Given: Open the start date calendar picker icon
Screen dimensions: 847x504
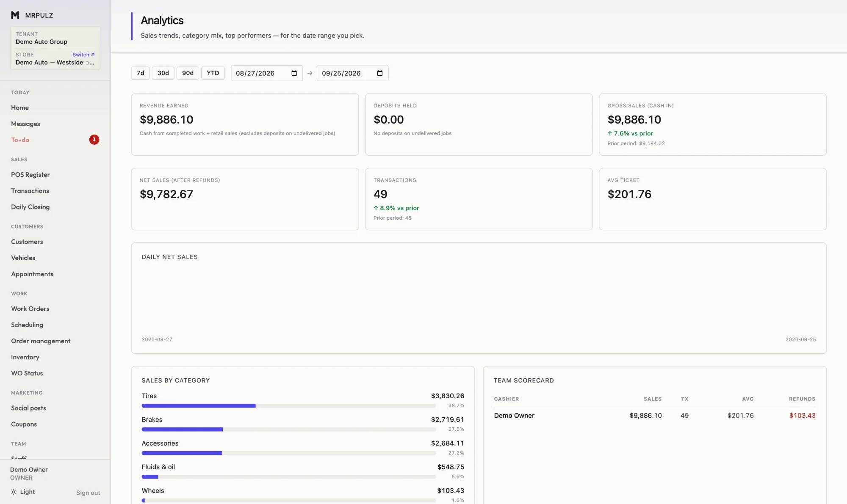Looking at the screenshot, I should click(294, 73).
